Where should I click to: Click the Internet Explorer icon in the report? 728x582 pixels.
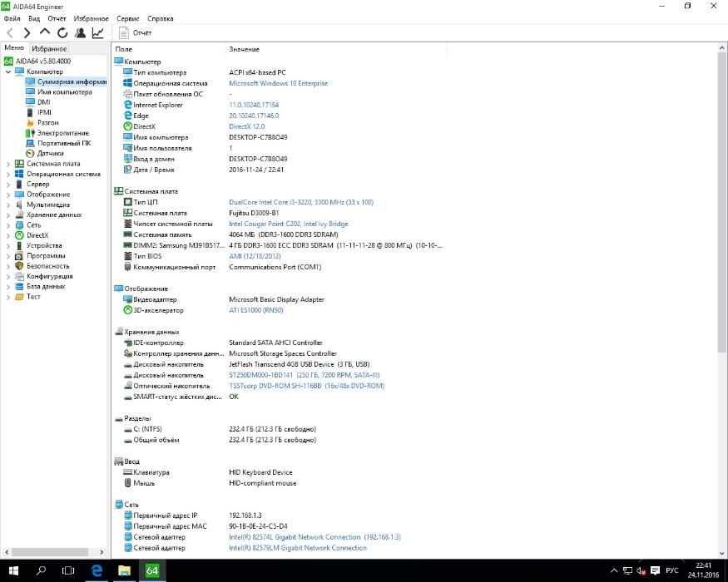(127, 105)
